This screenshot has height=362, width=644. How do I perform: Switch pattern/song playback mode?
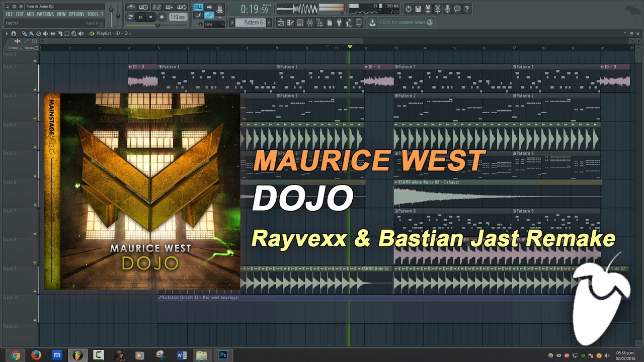coord(130,17)
